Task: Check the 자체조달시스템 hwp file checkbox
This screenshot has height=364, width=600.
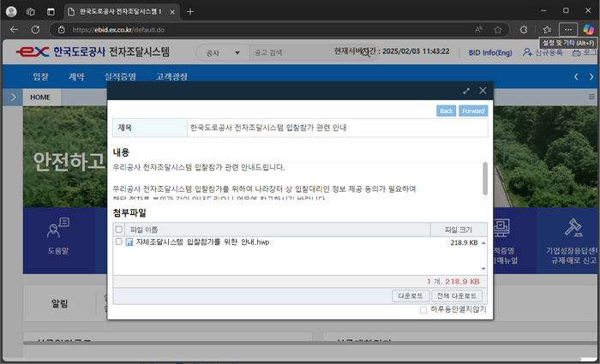Action: 118,242
